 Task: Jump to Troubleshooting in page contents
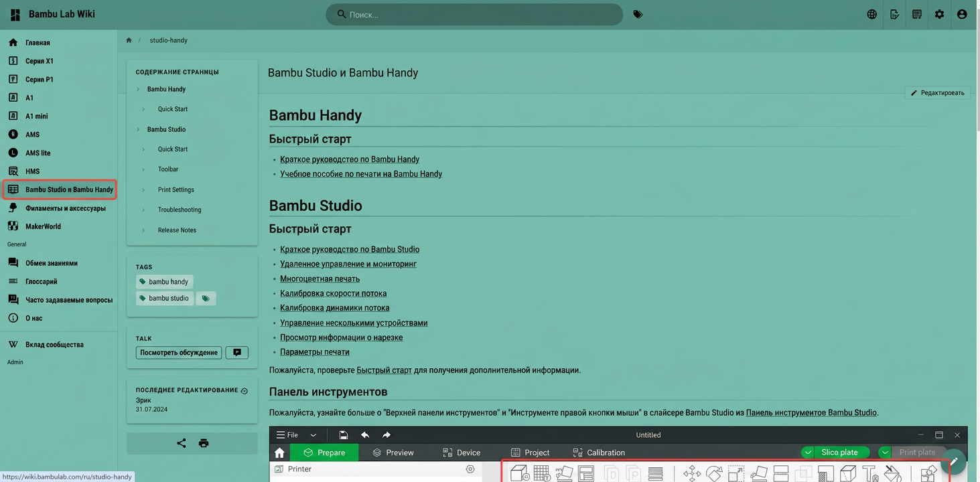[x=180, y=210]
